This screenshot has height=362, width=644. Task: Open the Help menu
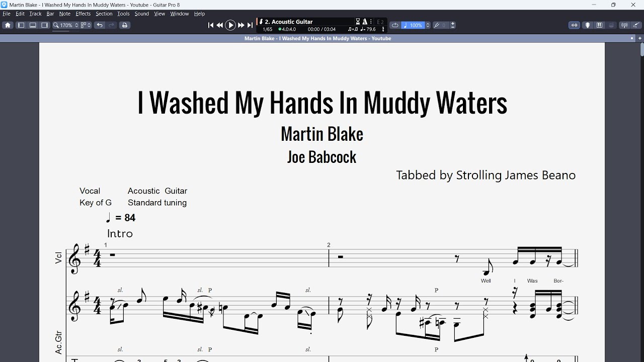click(x=200, y=14)
